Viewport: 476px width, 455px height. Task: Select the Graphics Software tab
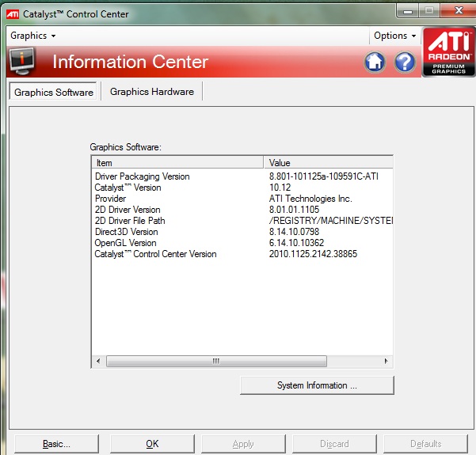[54, 93]
